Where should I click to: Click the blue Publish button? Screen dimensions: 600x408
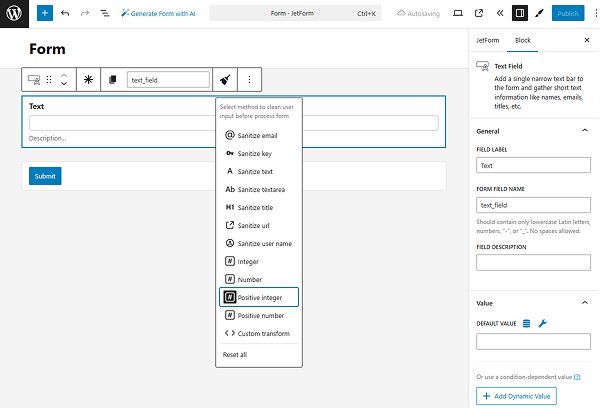[568, 14]
